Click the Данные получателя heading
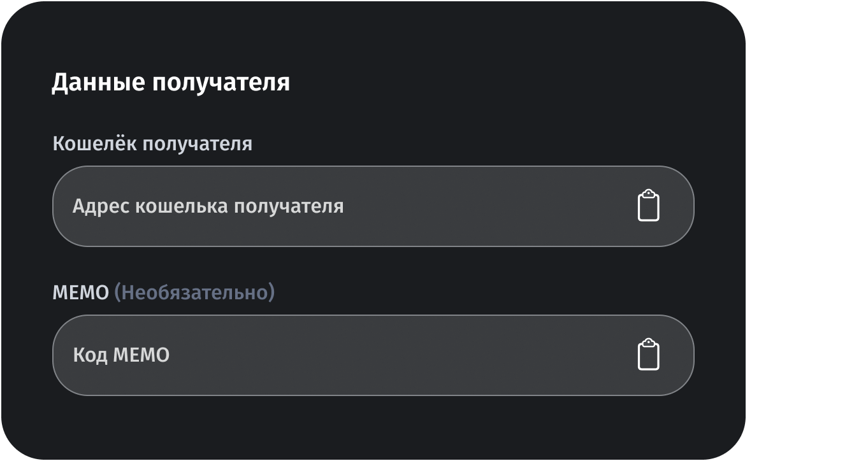 (x=172, y=80)
